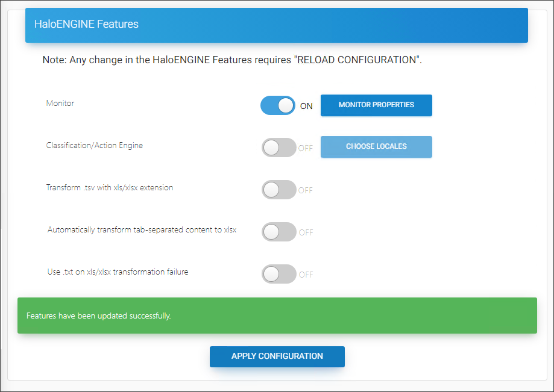
Task: Click the Classification/Action Engine label
Action: click(93, 145)
